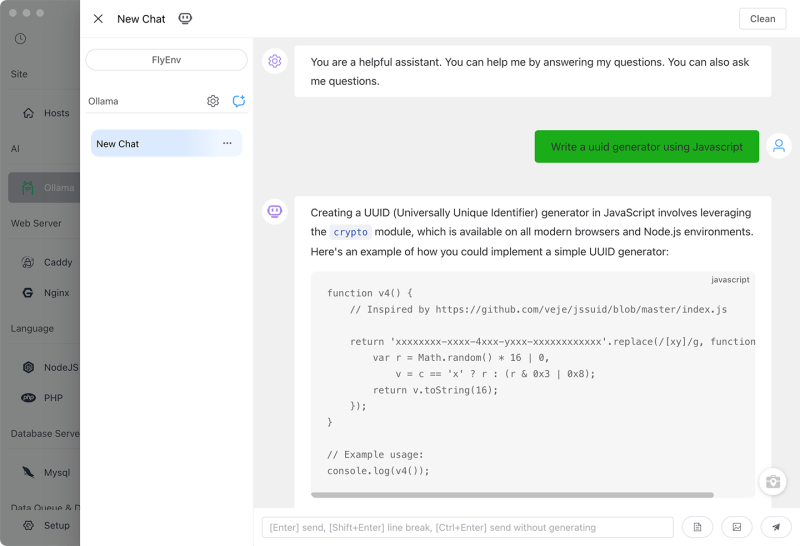Click the assistant robot avatar

pos(275,211)
